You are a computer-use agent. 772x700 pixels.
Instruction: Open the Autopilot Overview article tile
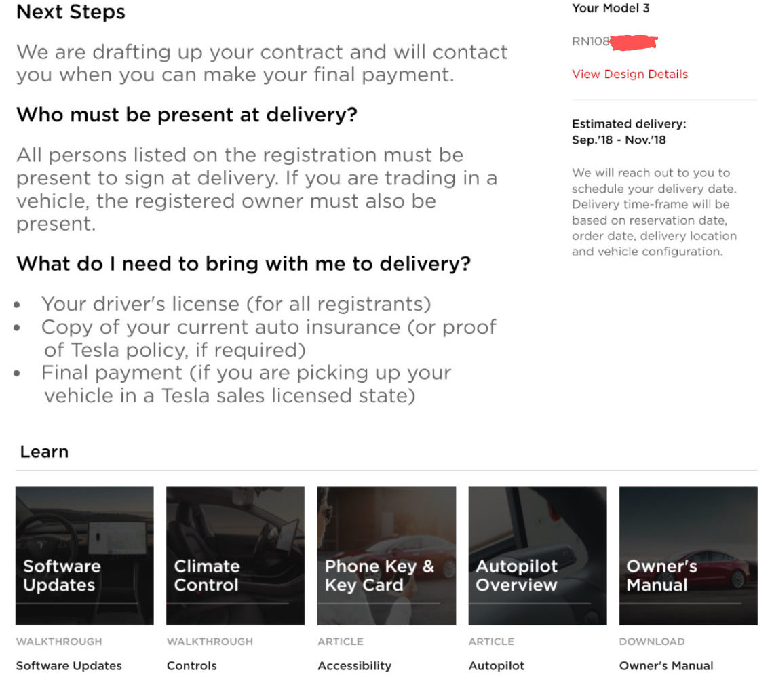pyautogui.click(x=538, y=556)
